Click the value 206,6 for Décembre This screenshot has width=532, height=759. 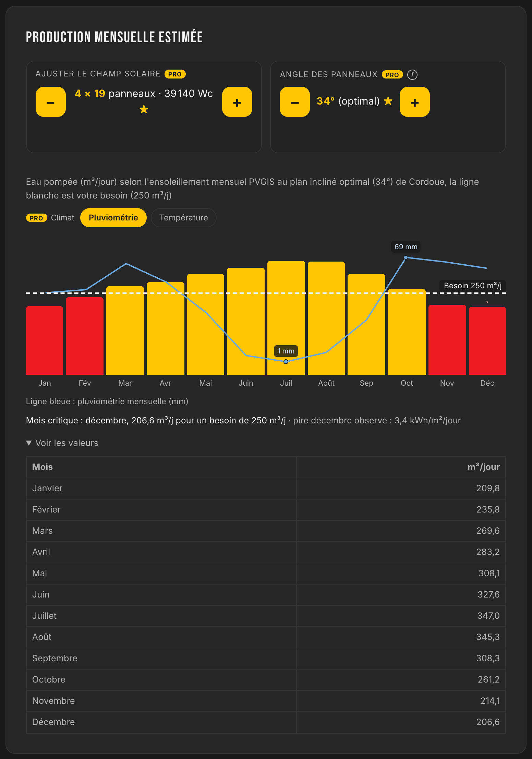[488, 722]
